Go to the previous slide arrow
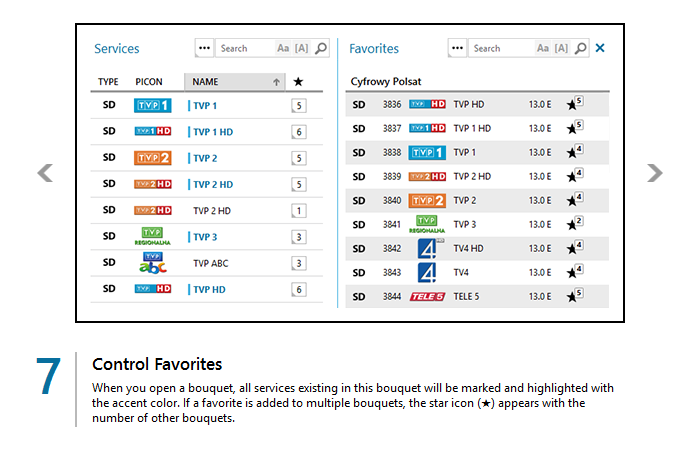Viewport: 700px width, 450px height. [x=45, y=173]
